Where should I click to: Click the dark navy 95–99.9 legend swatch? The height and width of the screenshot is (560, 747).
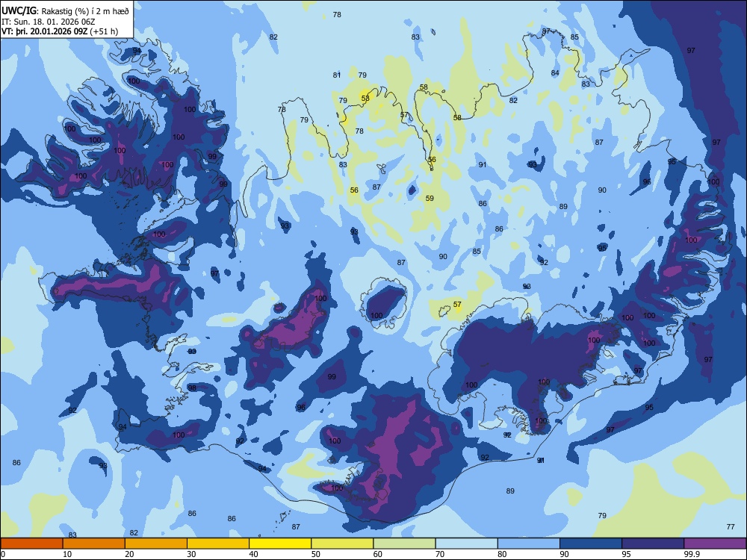pyautogui.click(x=653, y=544)
